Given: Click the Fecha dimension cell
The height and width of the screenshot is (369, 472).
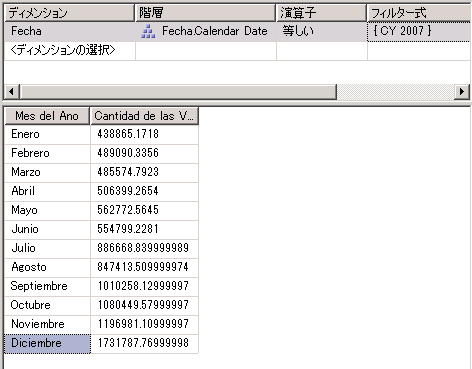Looking at the screenshot, I should pyautogui.click(x=70, y=32).
